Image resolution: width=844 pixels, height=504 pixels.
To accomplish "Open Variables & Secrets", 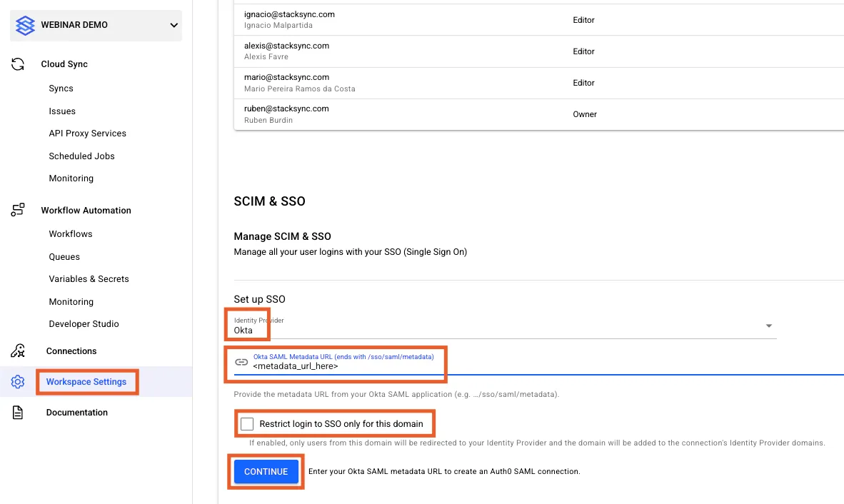I will (x=89, y=278).
